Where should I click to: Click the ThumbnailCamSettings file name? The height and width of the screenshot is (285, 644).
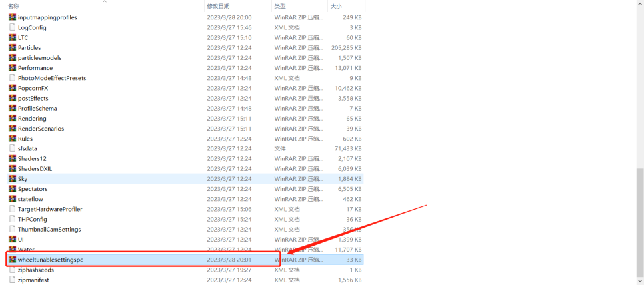(49, 229)
